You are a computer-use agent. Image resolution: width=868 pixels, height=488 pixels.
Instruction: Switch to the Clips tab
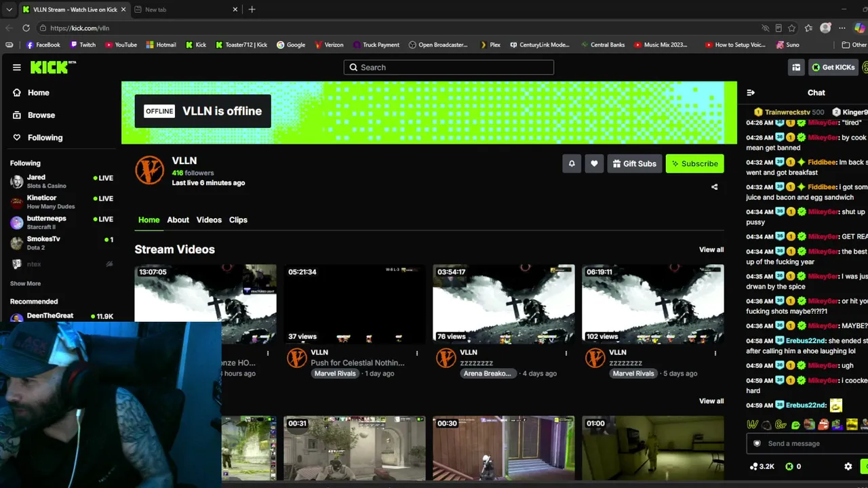coord(238,220)
